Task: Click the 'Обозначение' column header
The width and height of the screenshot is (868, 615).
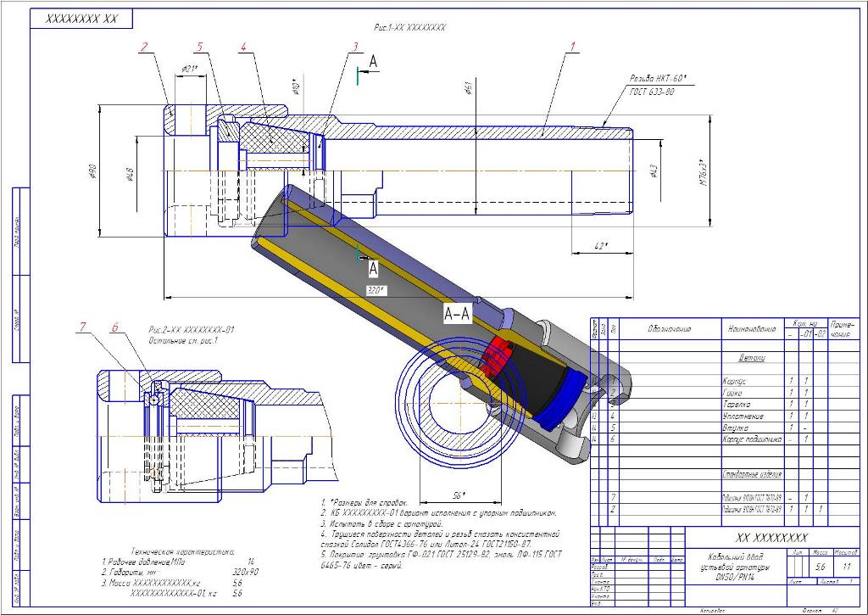Action: (670, 329)
